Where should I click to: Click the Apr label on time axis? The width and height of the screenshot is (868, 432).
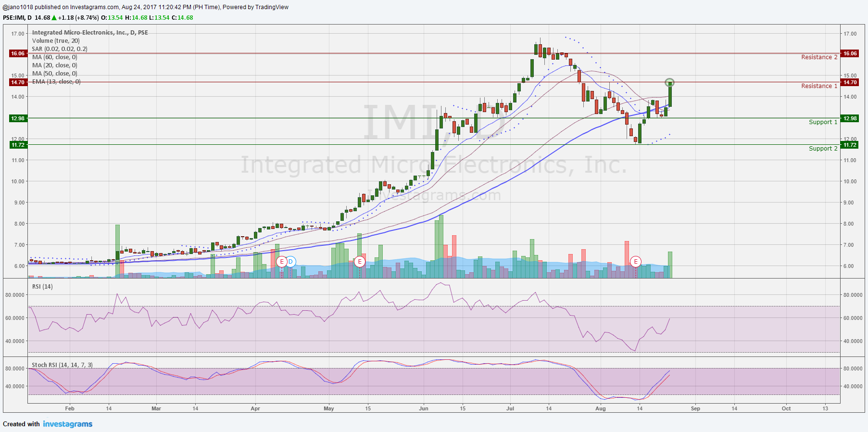point(255,408)
